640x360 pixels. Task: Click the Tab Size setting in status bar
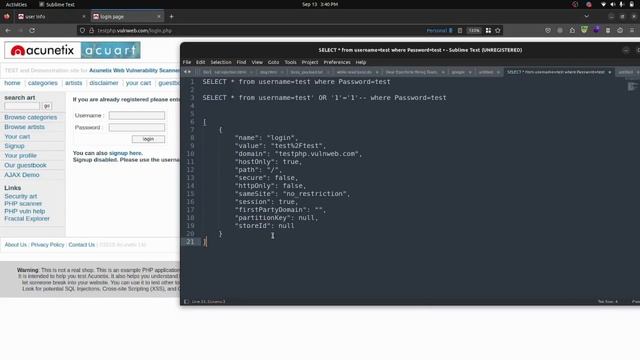(608, 302)
